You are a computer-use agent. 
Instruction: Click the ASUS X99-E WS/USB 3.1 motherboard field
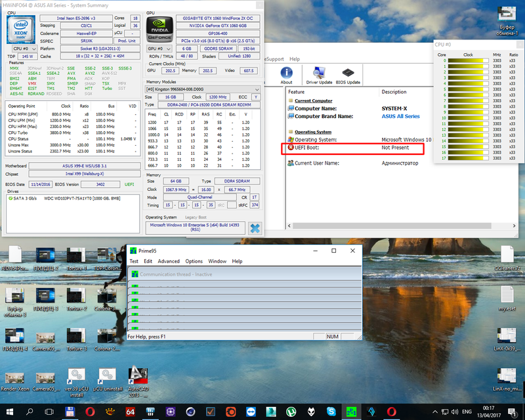point(85,166)
